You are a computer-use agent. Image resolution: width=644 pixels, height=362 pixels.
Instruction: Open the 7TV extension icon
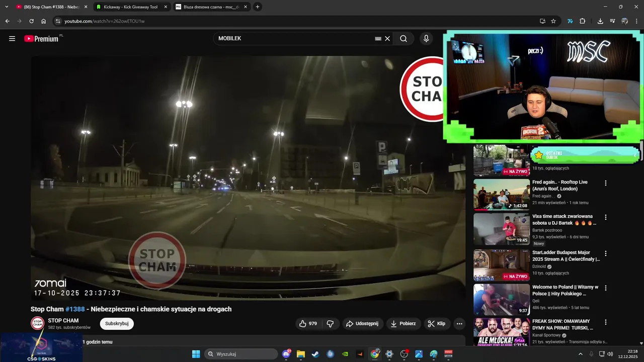570,21
